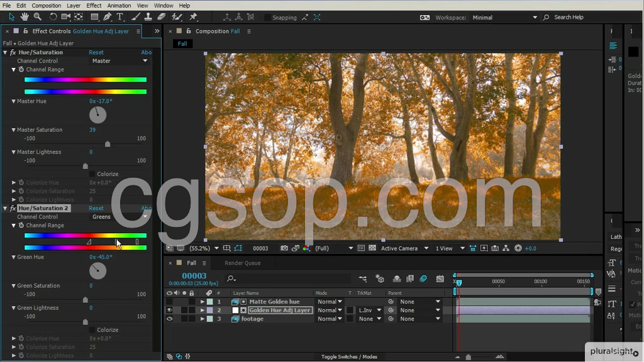This screenshot has height=362, width=644.
Task: Open the resolution Full dropdown
Action: tap(334, 248)
